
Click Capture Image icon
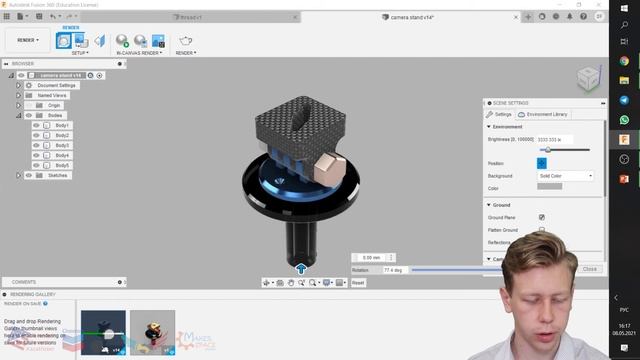pyautogui.click(x=158, y=41)
